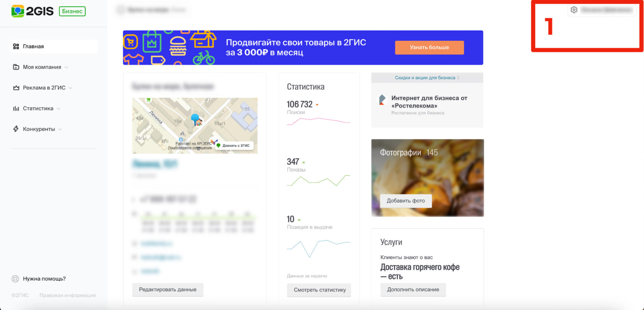The width and height of the screenshot is (644, 310).
Task: Open the Главная menu item
Action: [54, 46]
